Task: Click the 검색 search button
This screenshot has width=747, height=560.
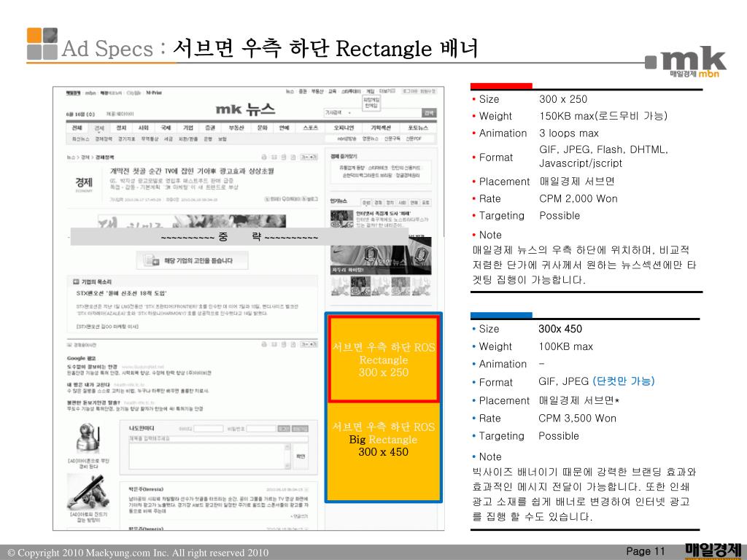Action: (x=429, y=113)
